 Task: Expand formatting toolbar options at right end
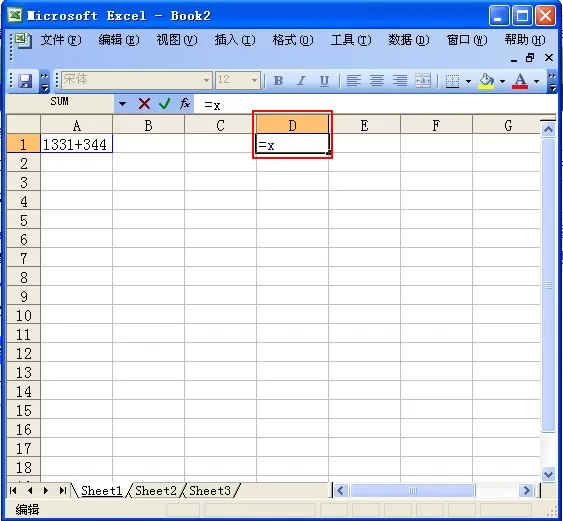pyautogui.click(x=552, y=82)
